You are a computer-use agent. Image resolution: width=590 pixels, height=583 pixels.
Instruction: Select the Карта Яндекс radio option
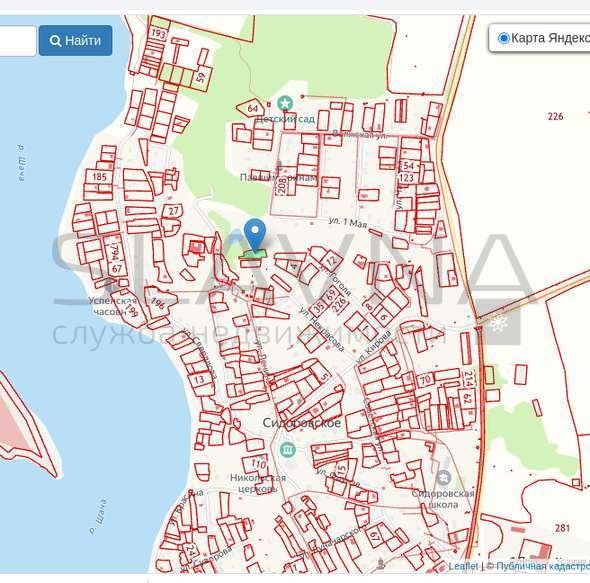(503, 38)
